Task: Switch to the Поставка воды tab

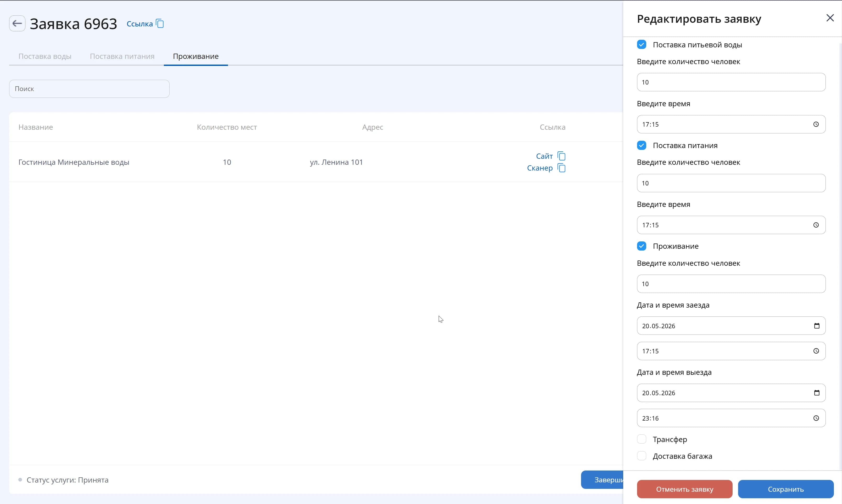Action: (45, 56)
